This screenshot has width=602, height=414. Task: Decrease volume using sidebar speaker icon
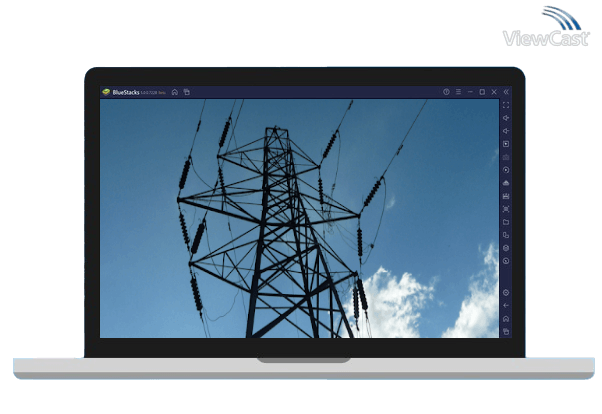[x=506, y=131]
